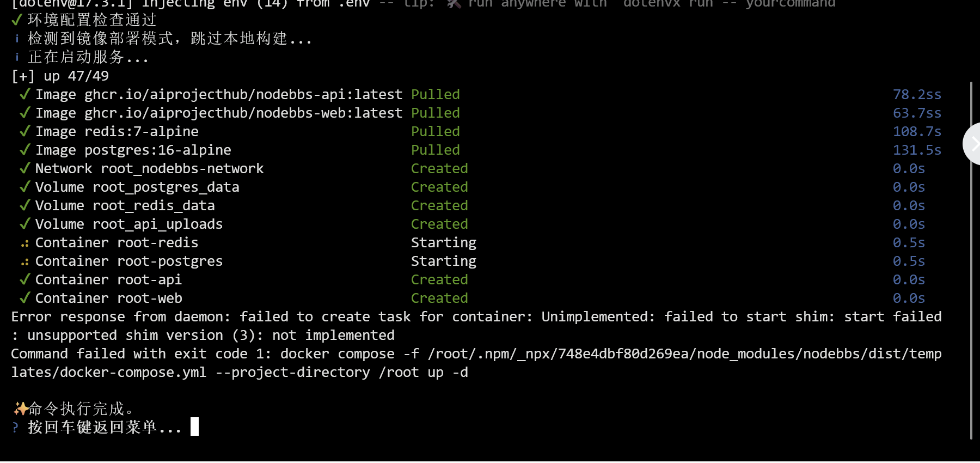Click the checkmark next to postgres:16-alpine image
The height and width of the screenshot is (463, 980).
coord(24,150)
